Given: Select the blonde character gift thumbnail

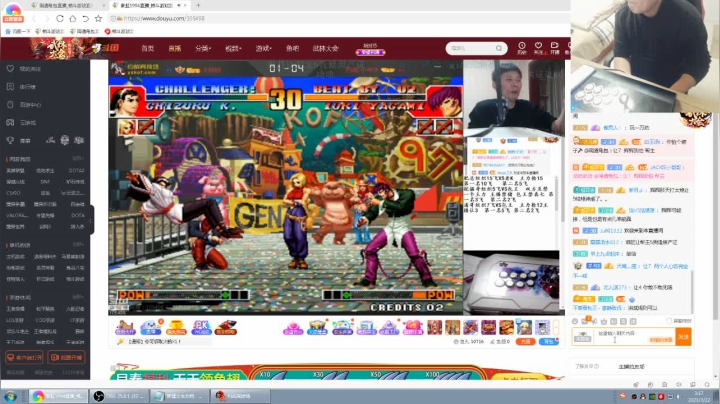Looking at the screenshot, I should 524,327.
